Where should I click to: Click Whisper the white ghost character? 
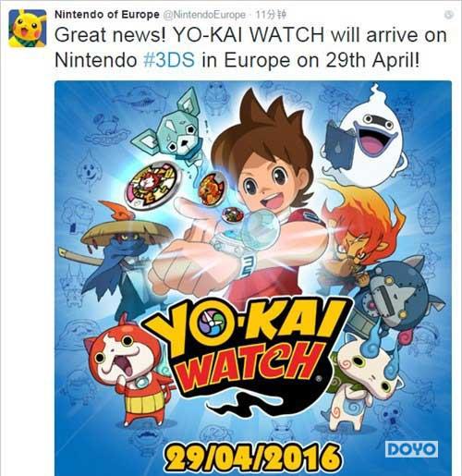[x=365, y=136]
